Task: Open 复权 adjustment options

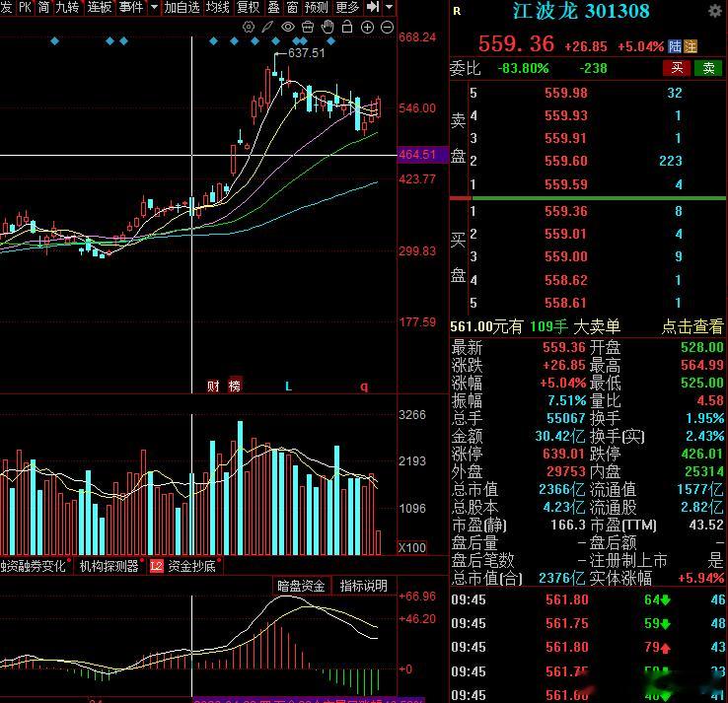Action: pos(248,7)
